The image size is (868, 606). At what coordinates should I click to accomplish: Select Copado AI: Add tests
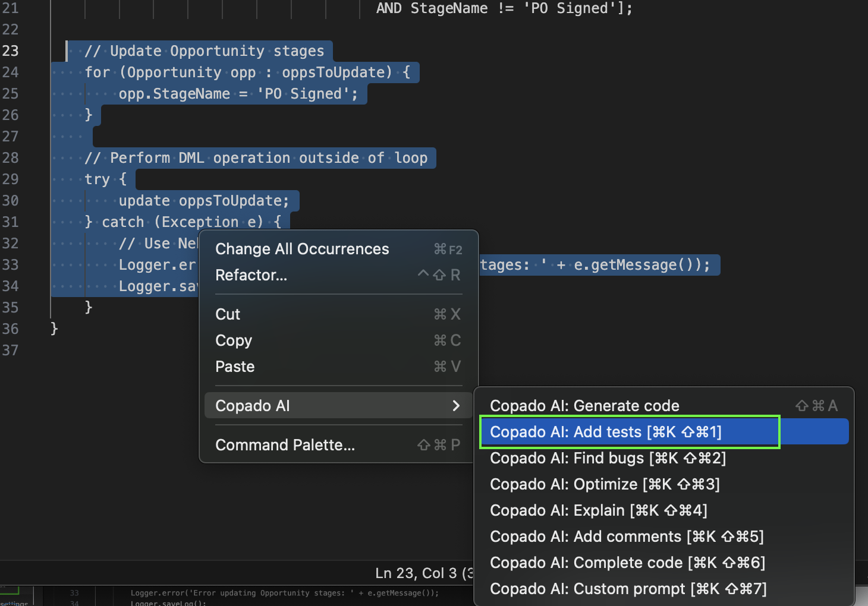pyautogui.click(x=605, y=432)
